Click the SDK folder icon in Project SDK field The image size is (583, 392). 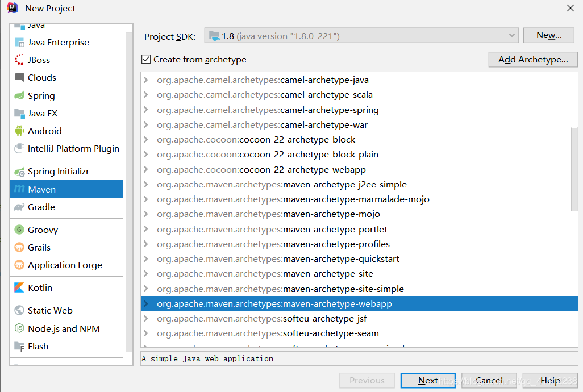click(214, 36)
